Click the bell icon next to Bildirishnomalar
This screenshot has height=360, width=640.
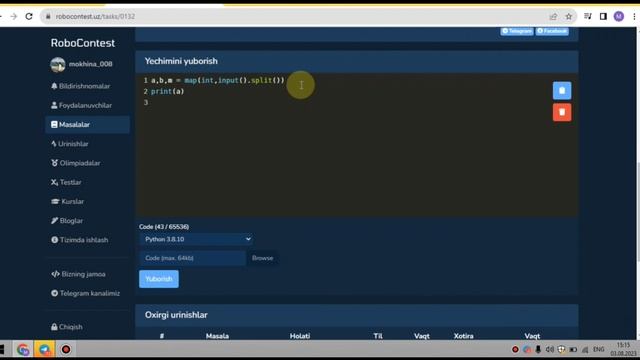click(x=54, y=86)
